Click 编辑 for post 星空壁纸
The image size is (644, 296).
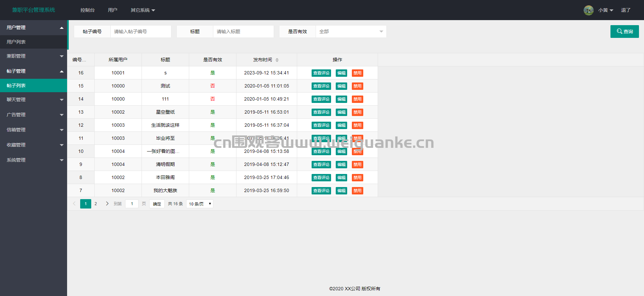[x=341, y=112]
